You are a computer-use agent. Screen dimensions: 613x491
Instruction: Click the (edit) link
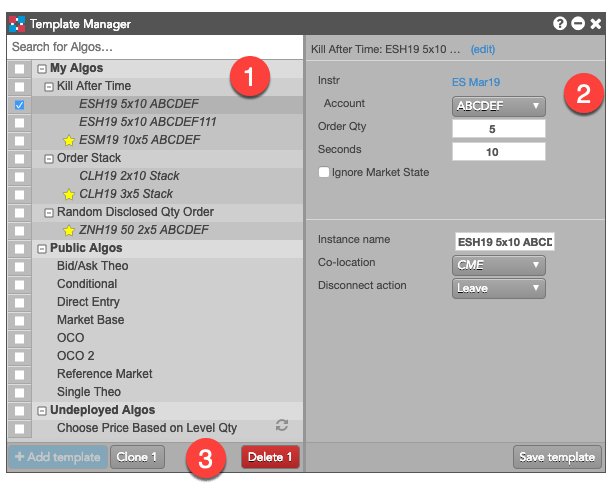483,49
